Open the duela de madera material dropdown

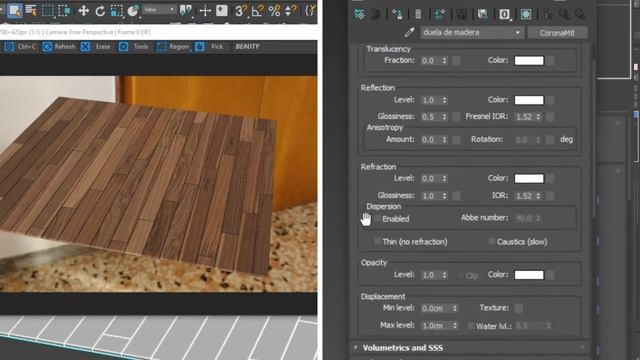pos(472,32)
